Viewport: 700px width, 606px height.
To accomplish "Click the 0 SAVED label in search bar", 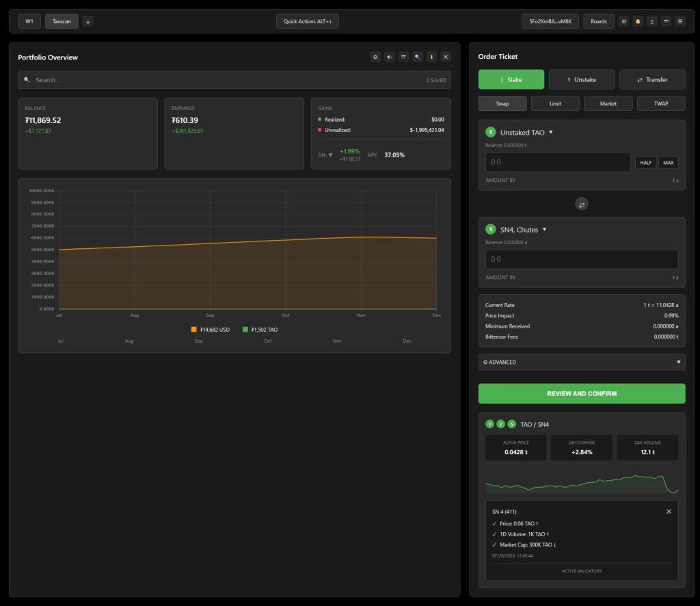I will [436, 81].
